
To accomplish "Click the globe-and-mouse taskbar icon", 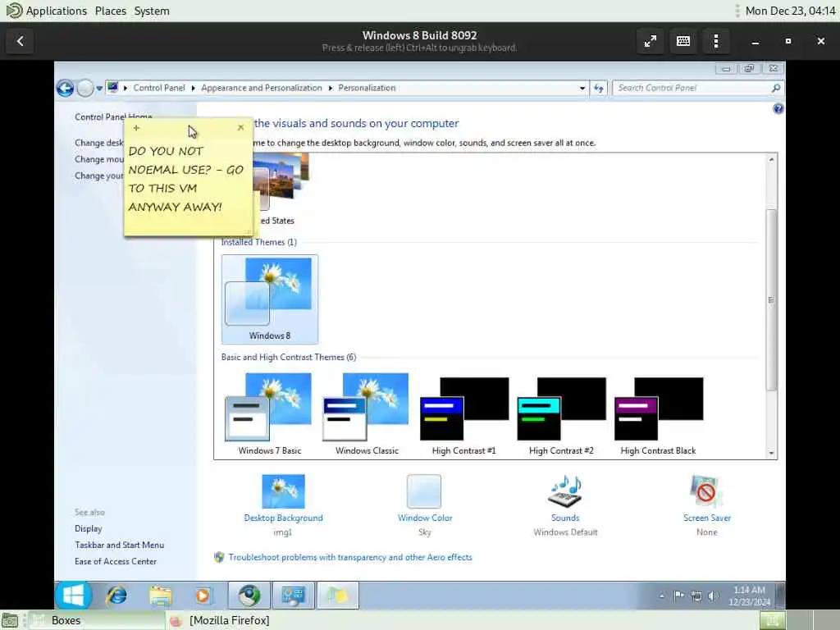I will pos(249,596).
